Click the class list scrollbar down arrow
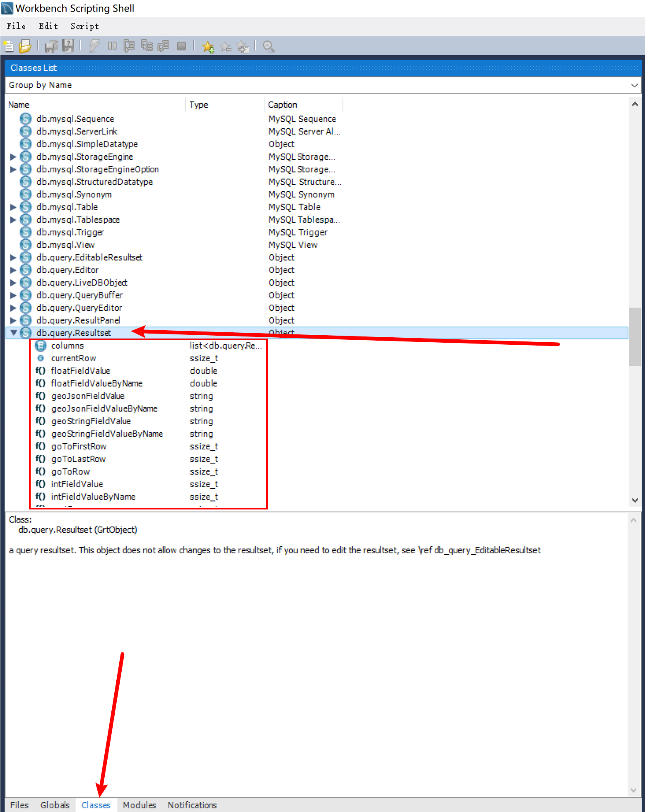The width and height of the screenshot is (645, 812). 635,500
